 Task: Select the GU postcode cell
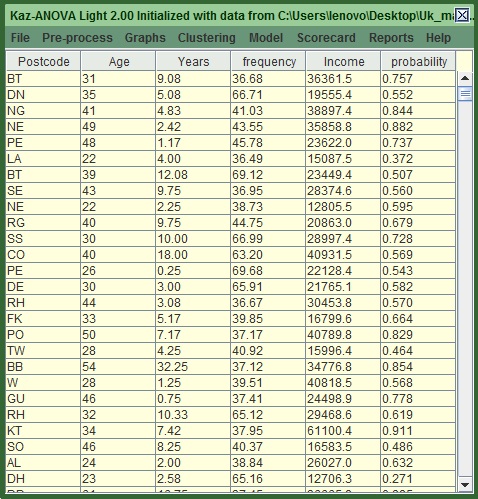click(x=43, y=399)
